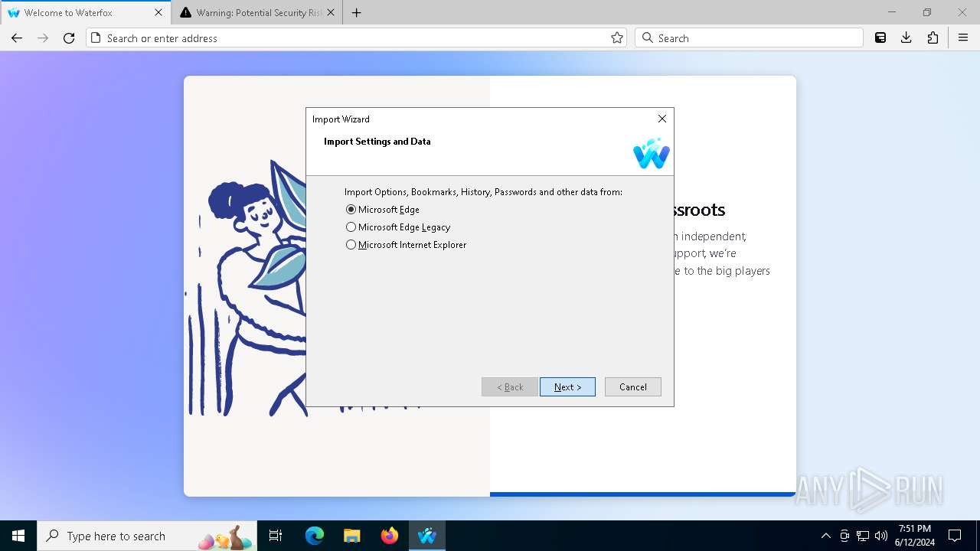Open the sidebar panel icon
The image size is (980, 551).
880,38
